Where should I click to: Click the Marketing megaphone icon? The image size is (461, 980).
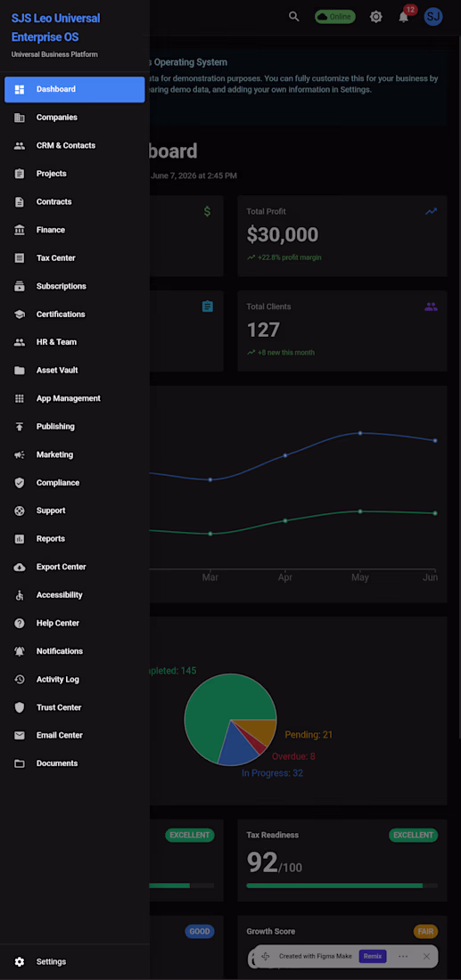click(x=20, y=455)
